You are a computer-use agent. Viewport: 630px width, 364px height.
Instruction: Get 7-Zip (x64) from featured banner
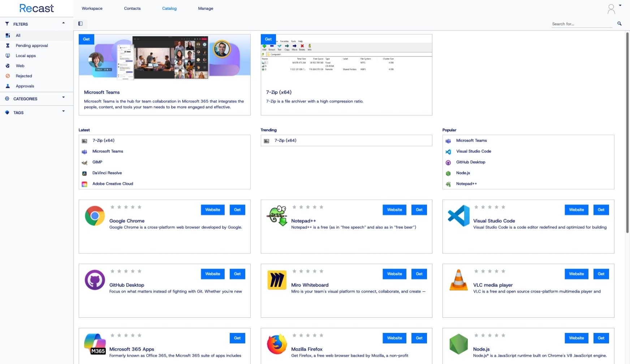268,39
